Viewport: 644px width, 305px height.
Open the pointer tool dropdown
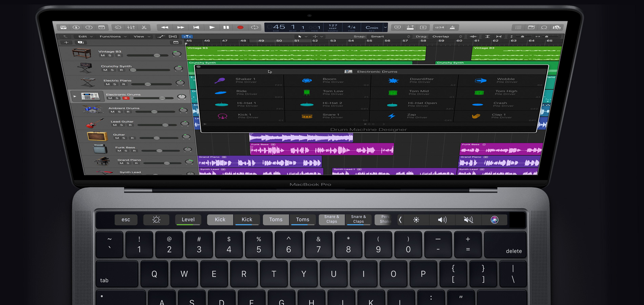(x=303, y=37)
